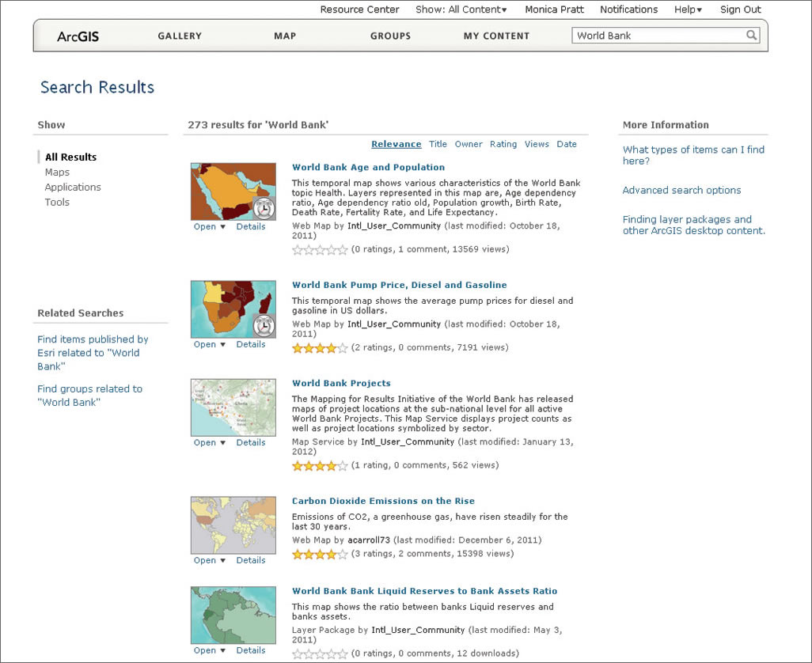Screen dimensions: 812x663
Task: Click the Pump Price Africa map thumbnail
Action: 233,309
